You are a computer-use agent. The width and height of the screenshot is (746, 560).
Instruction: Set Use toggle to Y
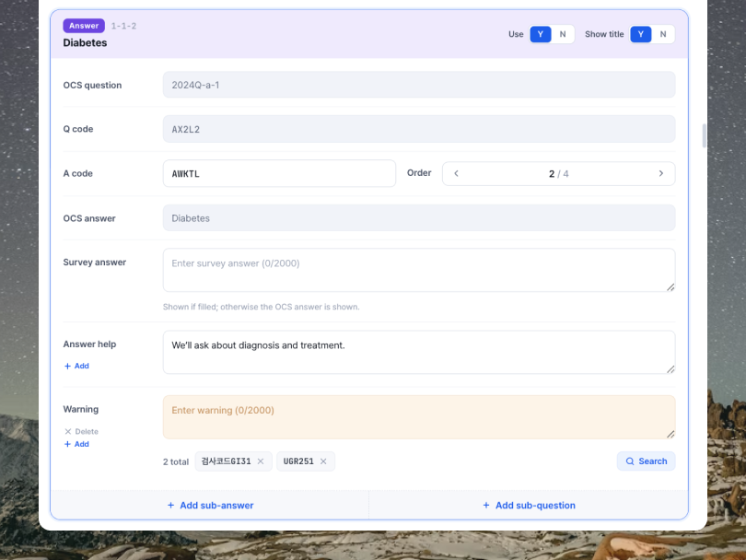(541, 34)
